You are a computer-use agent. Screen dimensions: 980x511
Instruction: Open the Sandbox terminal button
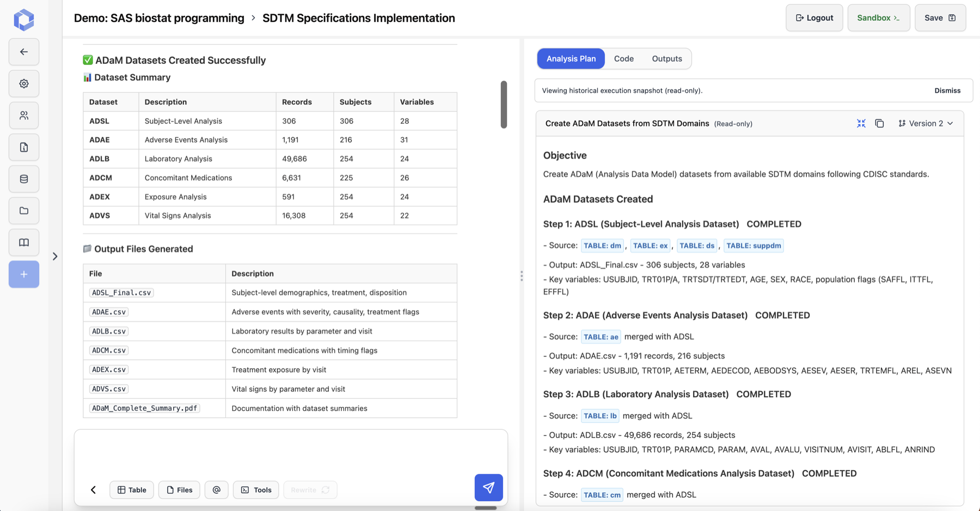878,18
